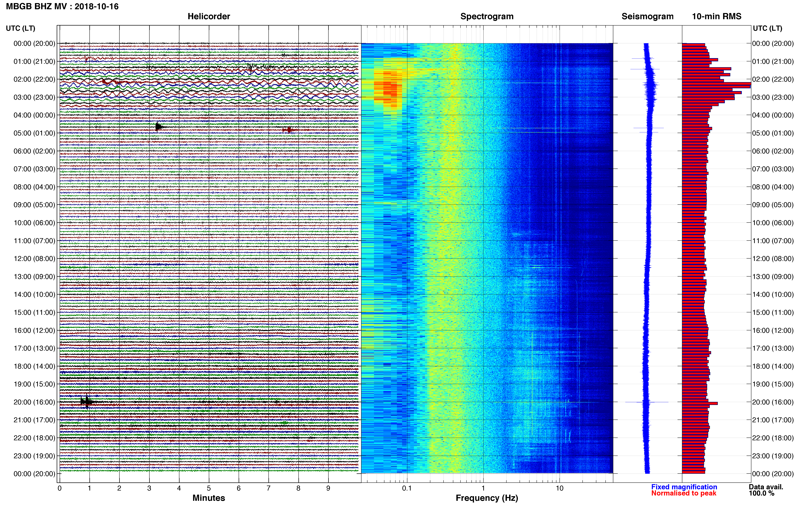Screen dimensions: 812x508
Task: Click the black earthquake burst near 04:40 helicorder
Action: coord(159,127)
